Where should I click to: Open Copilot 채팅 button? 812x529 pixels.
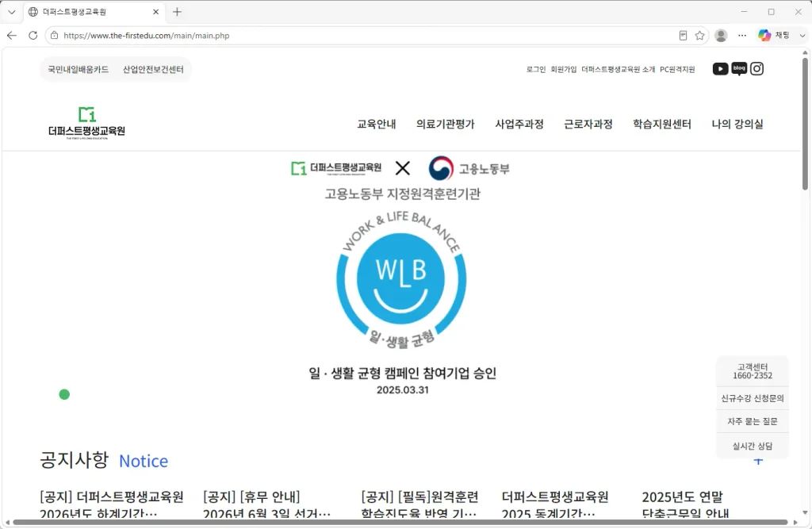pos(774,35)
